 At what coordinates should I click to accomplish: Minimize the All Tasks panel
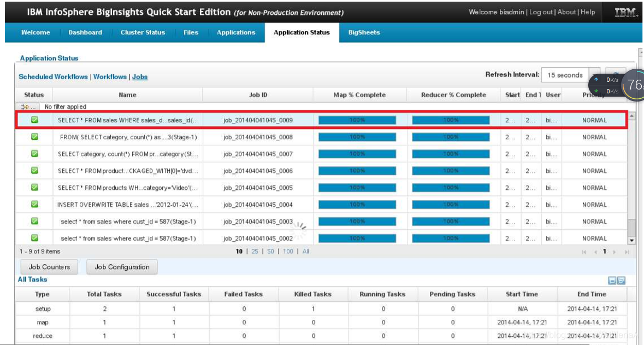(x=612, y=280)
